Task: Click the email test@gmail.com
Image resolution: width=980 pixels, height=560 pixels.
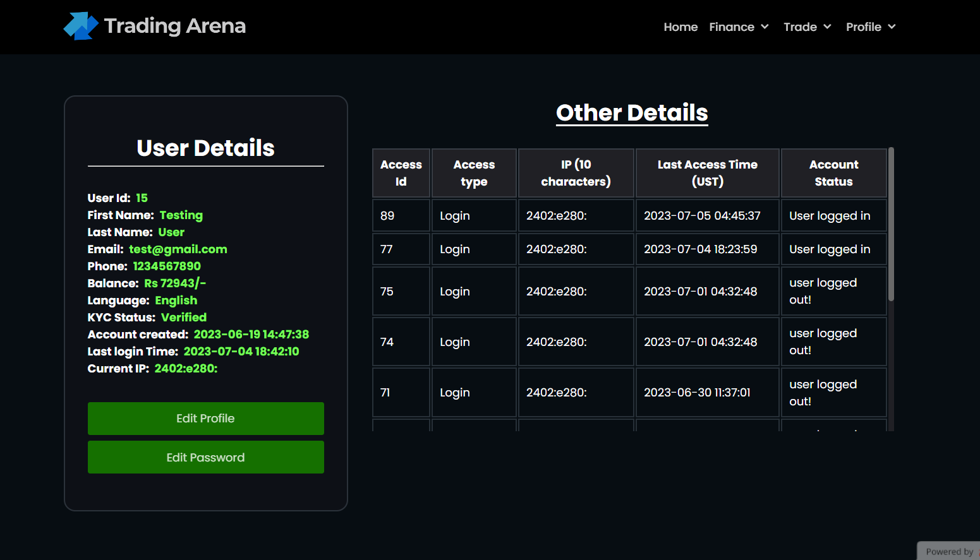Action: pyautogui.click(x=178, y=249)
